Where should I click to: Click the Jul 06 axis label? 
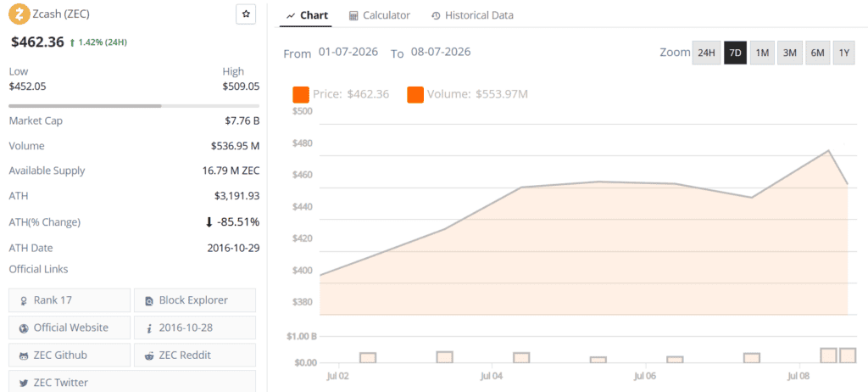645,377
